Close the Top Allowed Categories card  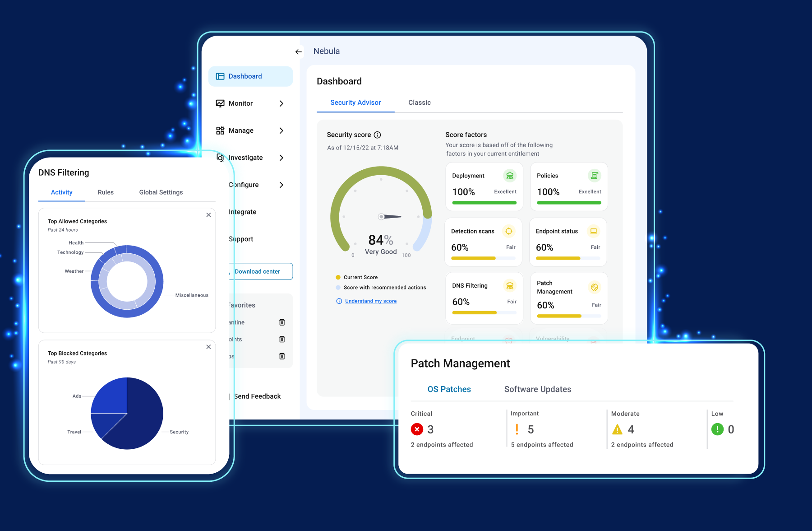point(208,215)
